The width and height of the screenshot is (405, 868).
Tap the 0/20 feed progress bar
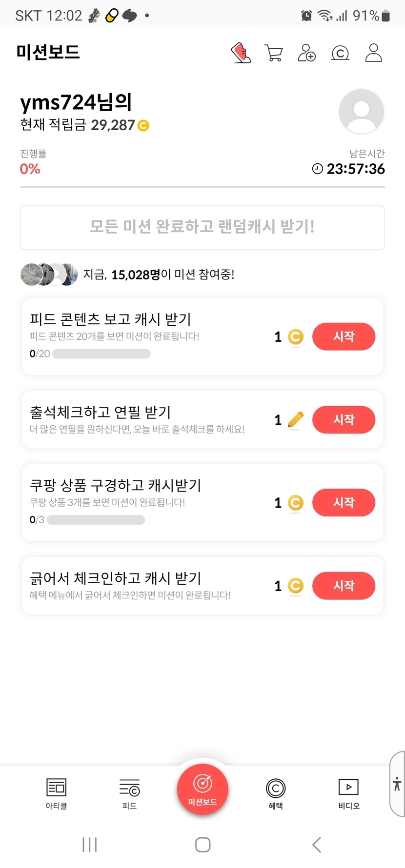tap(101, 354)
